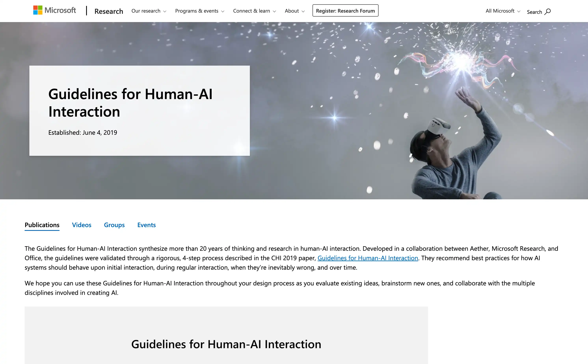Switch to the Groups tab
Image resolution: width=588 pixels, height=364 pixels.
tap(114, 225)
